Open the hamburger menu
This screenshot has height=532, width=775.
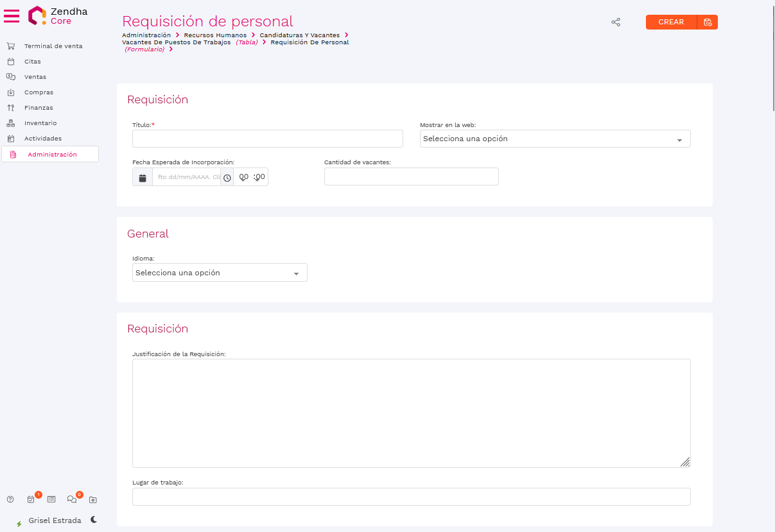click(12, 16)
